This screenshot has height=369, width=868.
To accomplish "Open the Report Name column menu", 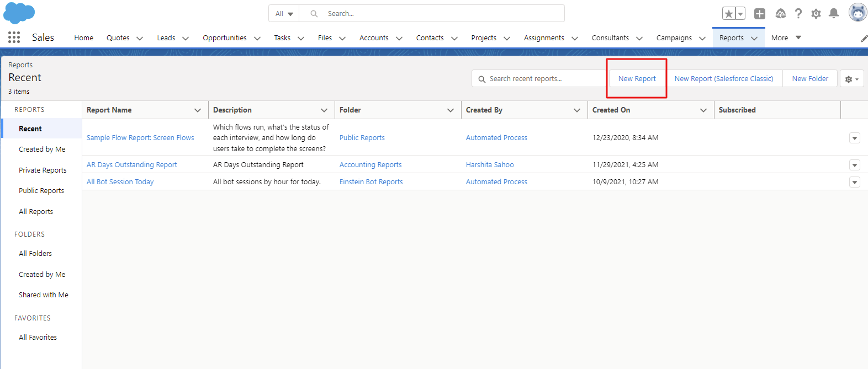I will pyautogui.click(x=198, y=110).
